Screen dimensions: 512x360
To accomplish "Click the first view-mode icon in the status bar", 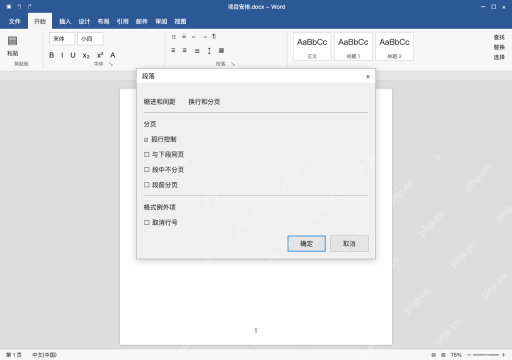I will pos(434,355).
